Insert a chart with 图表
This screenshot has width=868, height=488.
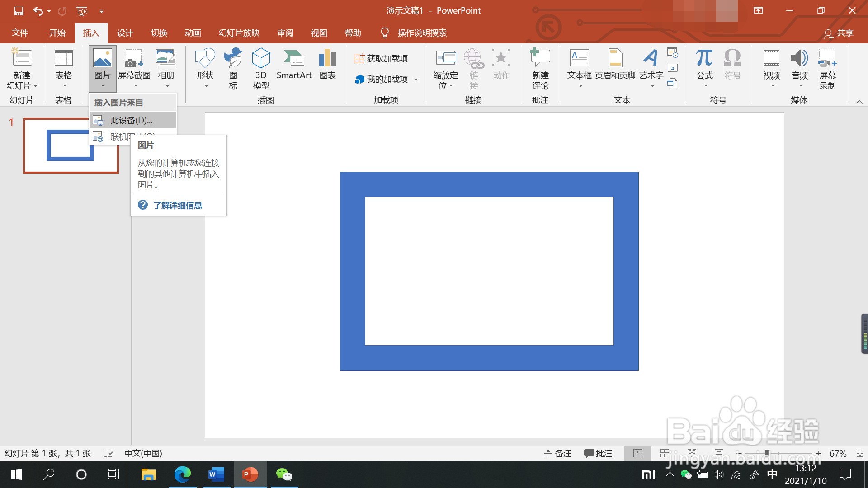328,64
